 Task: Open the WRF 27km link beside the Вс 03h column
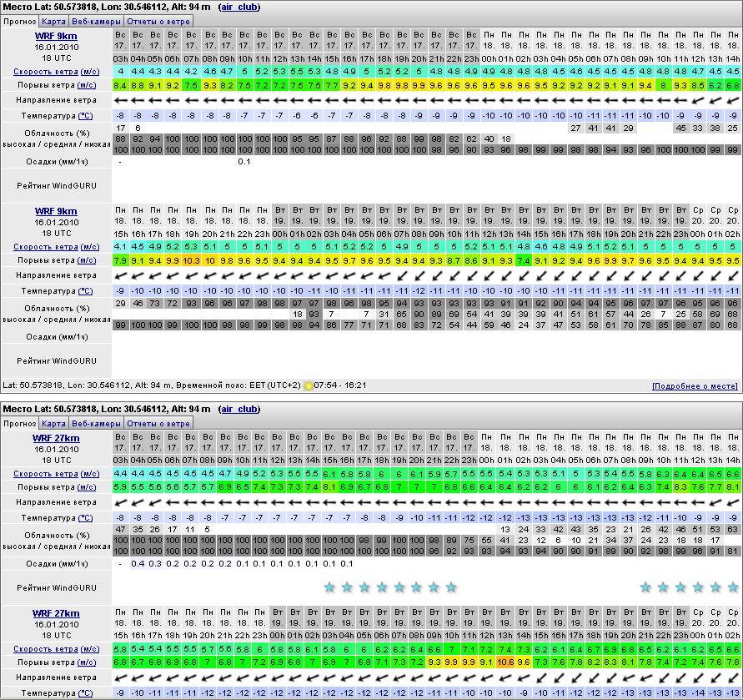(x=56, y=438)
